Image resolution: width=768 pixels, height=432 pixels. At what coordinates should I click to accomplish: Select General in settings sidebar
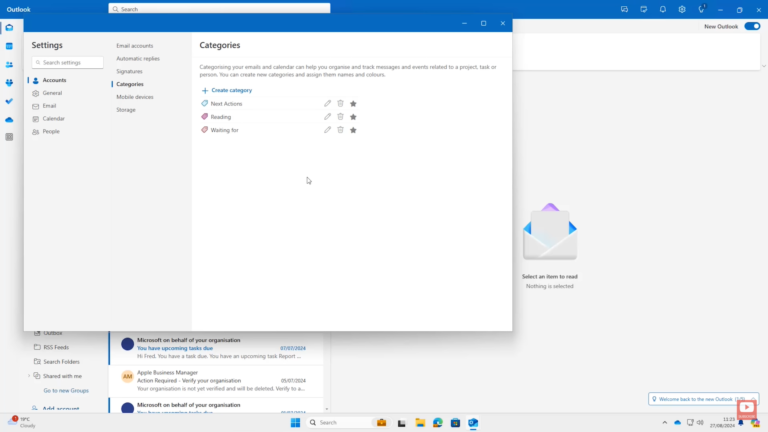click(x=52, y=93)
